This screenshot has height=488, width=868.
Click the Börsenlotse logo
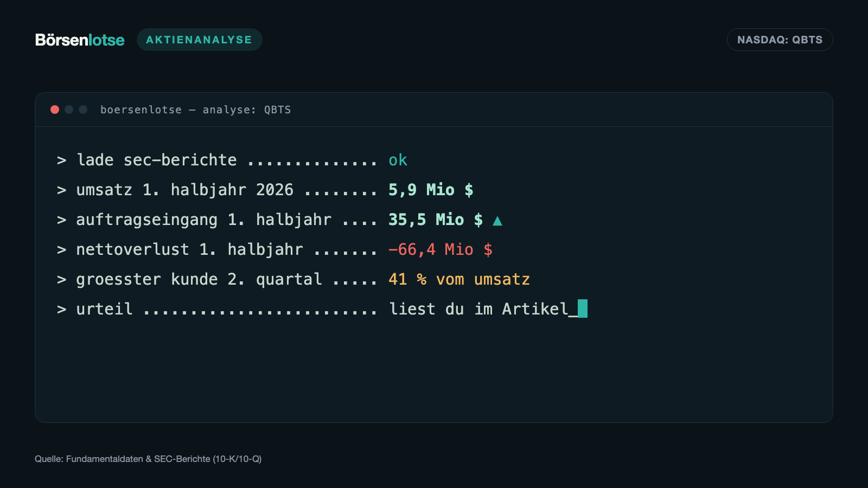click(80, 40)
